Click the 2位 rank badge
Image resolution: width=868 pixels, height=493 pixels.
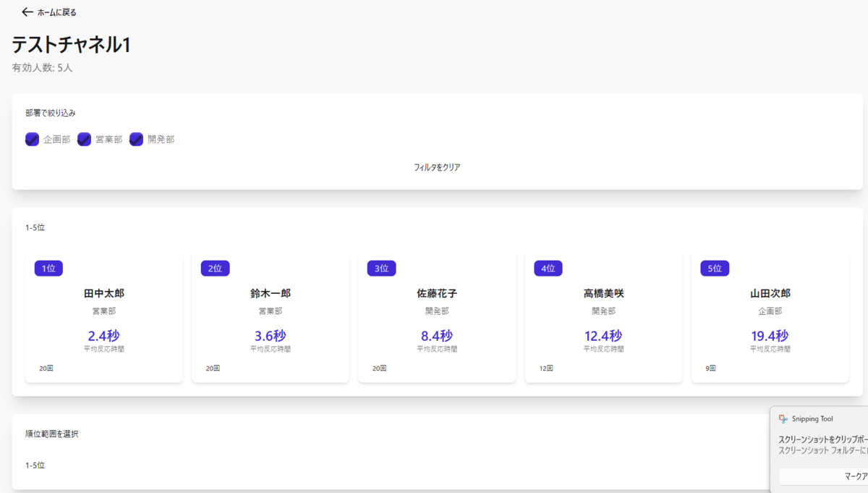pos(216,269)
